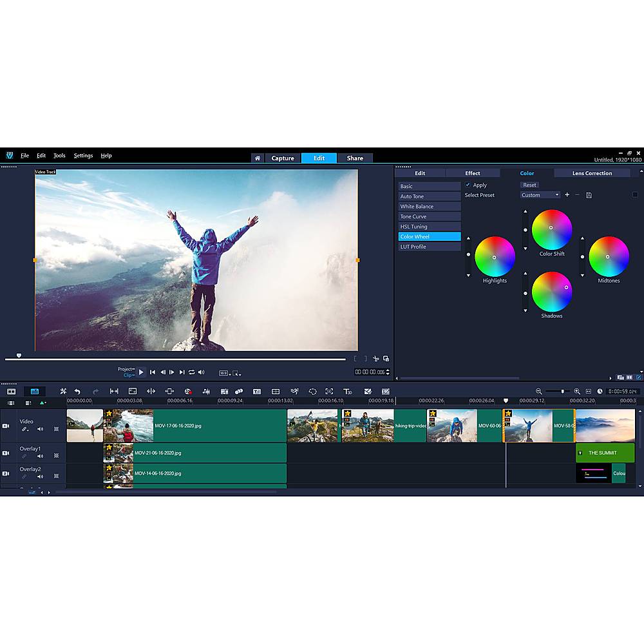Open the Customize Toolbar tools icon
644x644 pixels.
point(63,391)
